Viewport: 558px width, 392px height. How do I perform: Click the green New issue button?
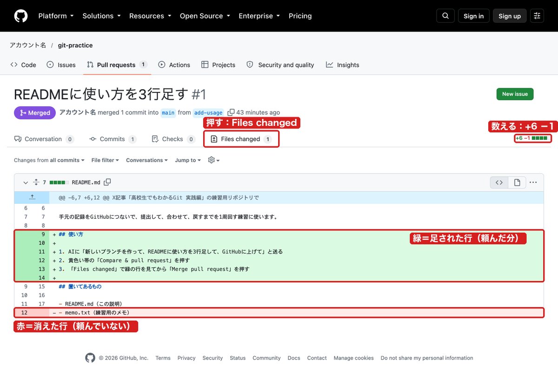[x=515, y=94]
